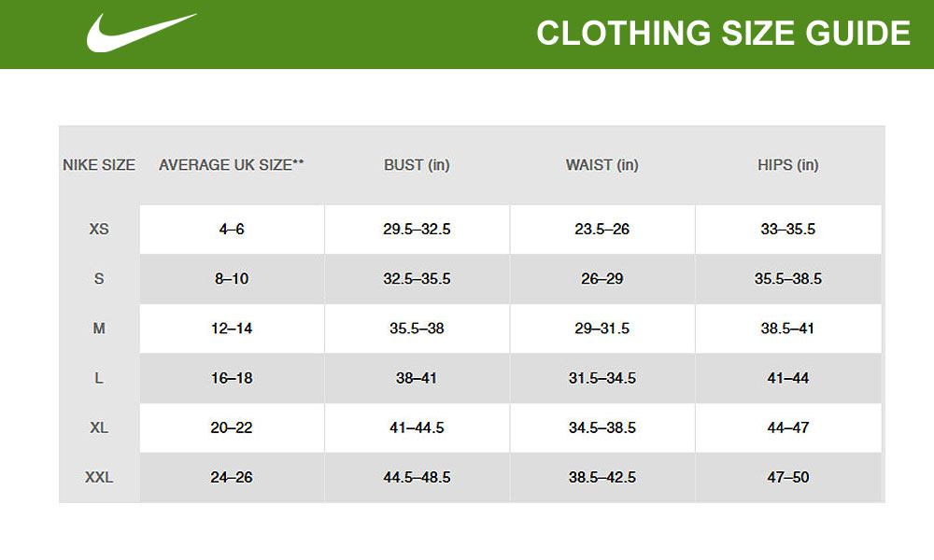Select the Bust (in) column header
Screen dimensions: 934x560
tap(417, 165)
